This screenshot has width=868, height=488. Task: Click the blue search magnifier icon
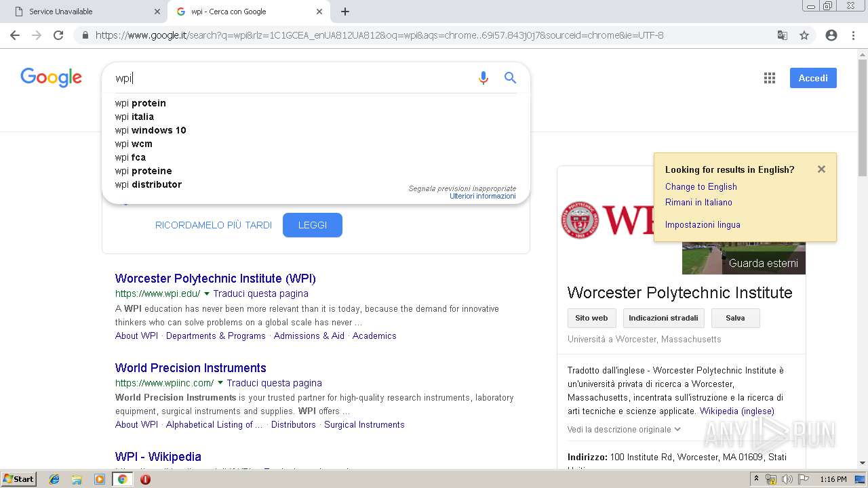[511, 78]
